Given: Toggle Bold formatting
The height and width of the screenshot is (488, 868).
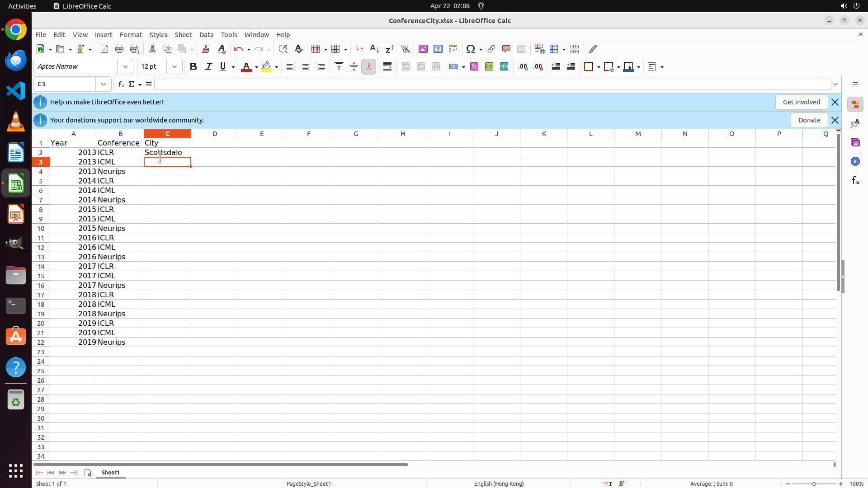Looking at the screenshot, I should point(193,66).
